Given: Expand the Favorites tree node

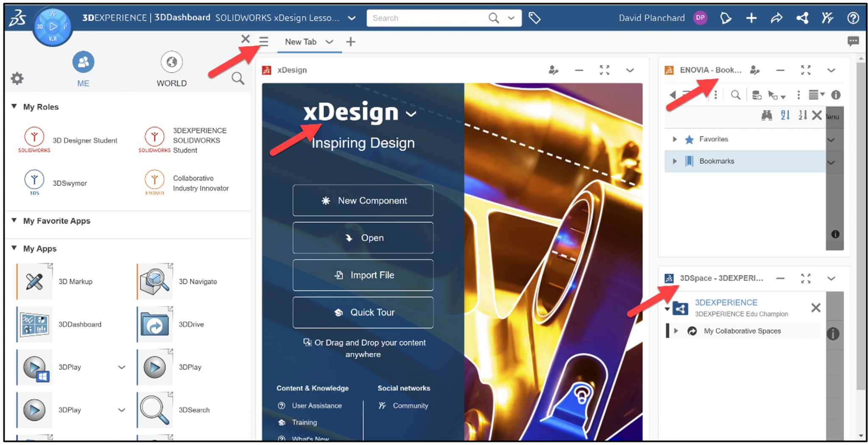Looking at the screenshot, I should pyautogui.click(x=675, y=139).
